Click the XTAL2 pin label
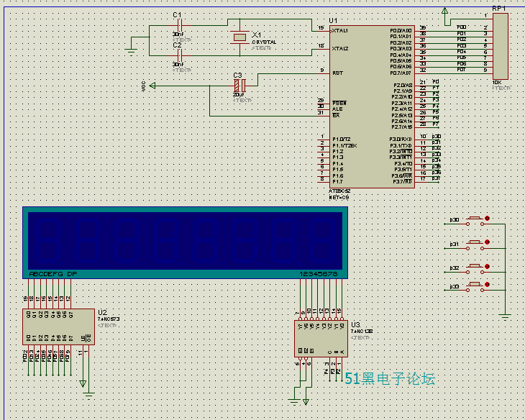The height and width of the screenshot is (420, 525). 340,49
